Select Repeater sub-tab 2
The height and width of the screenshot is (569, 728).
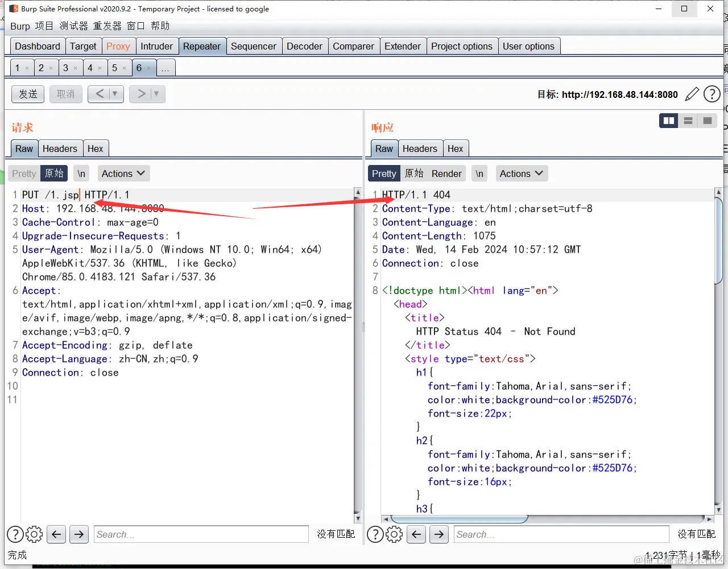(41, 68)
